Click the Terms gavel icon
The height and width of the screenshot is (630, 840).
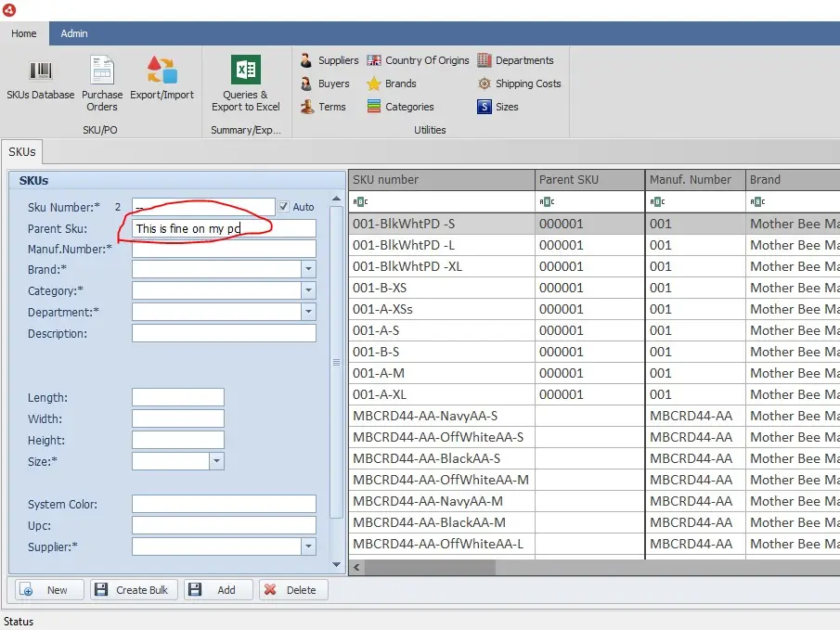coord(307,107)
